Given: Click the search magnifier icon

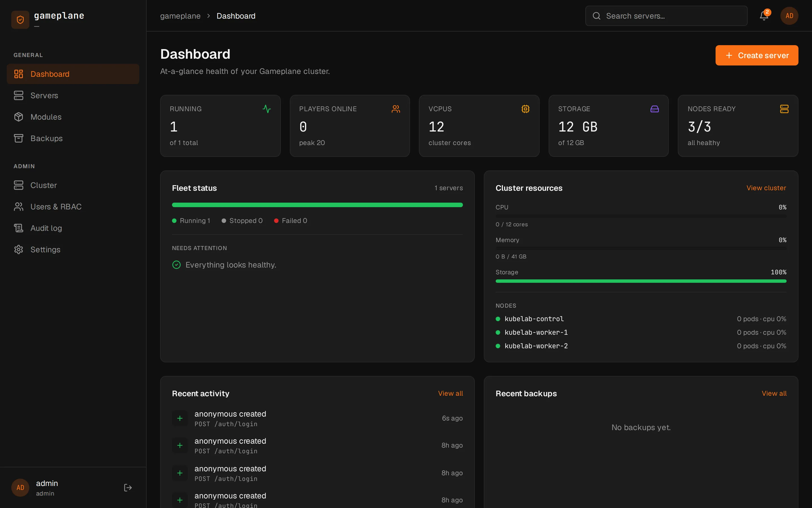Looking at the screenshot, I should (x=596, y=16).
